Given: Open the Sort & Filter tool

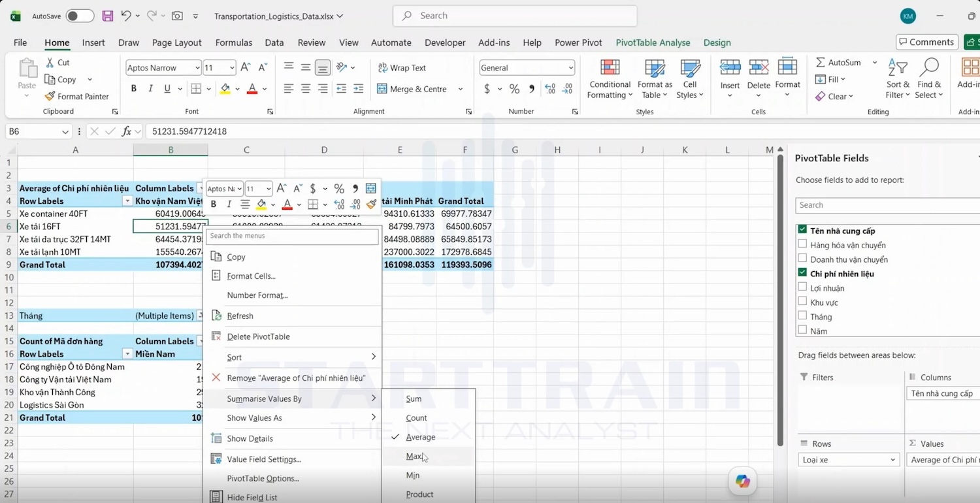Looking at the screenshot, I should pyautogui.click(x=898, y=80).
